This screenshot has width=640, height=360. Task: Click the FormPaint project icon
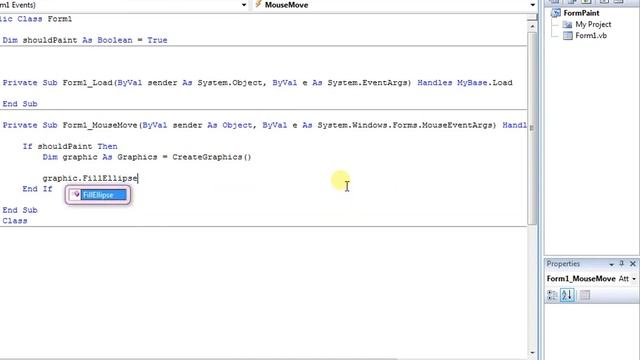[556, 13]
